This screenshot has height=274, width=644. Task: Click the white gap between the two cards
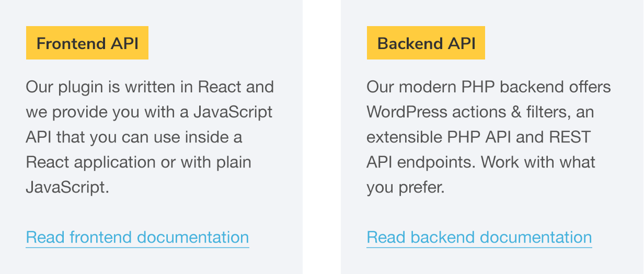click(322, 137)
